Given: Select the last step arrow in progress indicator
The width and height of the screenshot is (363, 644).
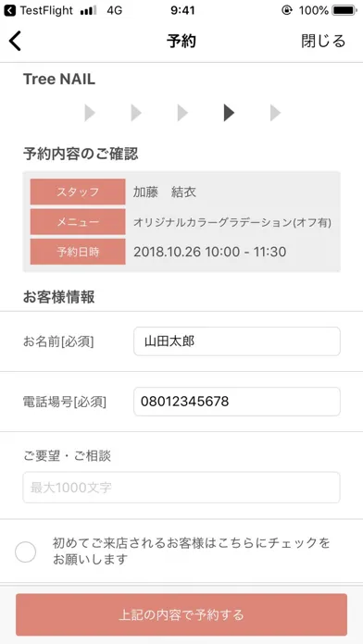Looking at the screenshot, I should point(275,113).
